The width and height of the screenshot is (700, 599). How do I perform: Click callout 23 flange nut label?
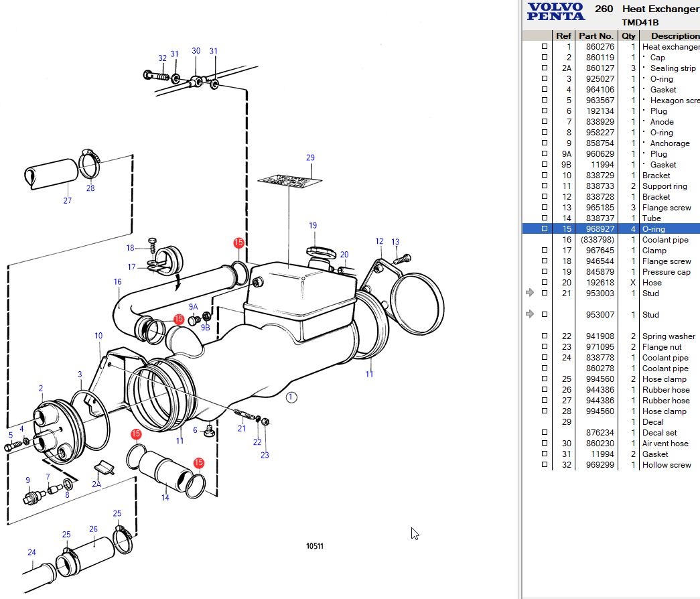[265, 455]
